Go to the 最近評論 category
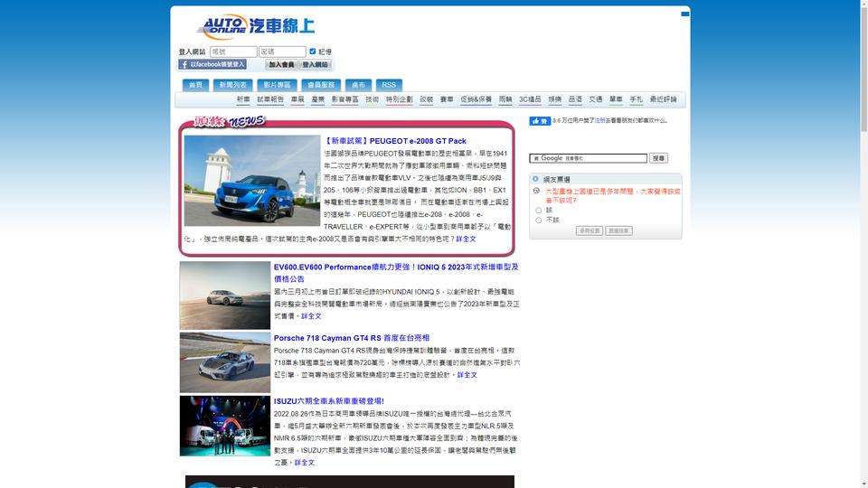Image resolution: width=868 pixels, height=488 pixels. (x=663, y=99)
